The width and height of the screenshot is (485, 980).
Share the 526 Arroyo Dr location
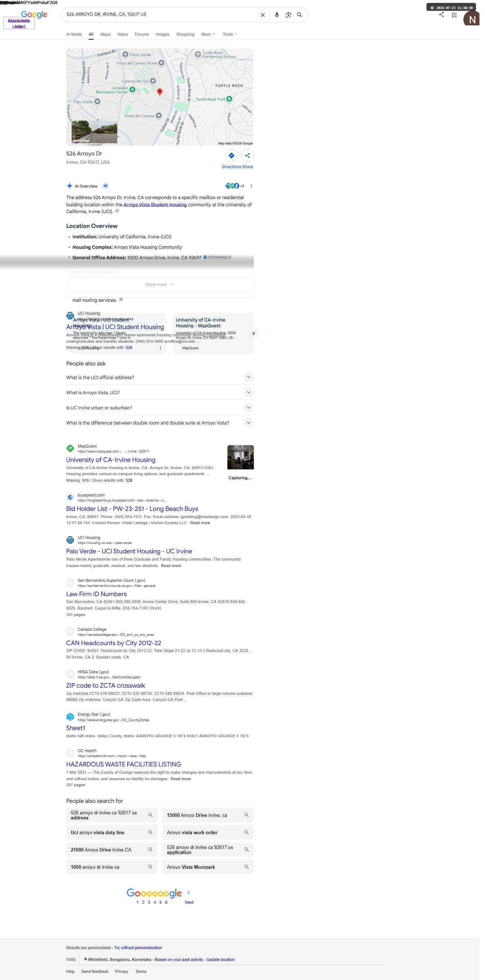tap(247, 155)
